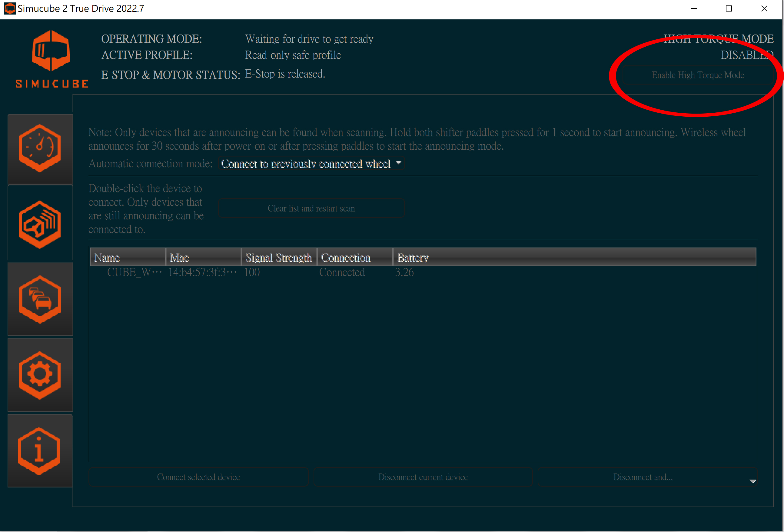Screen dimensions: 784x532
Task: Select the CUBE_W device name cell
Action: click(x=134, y=272)
